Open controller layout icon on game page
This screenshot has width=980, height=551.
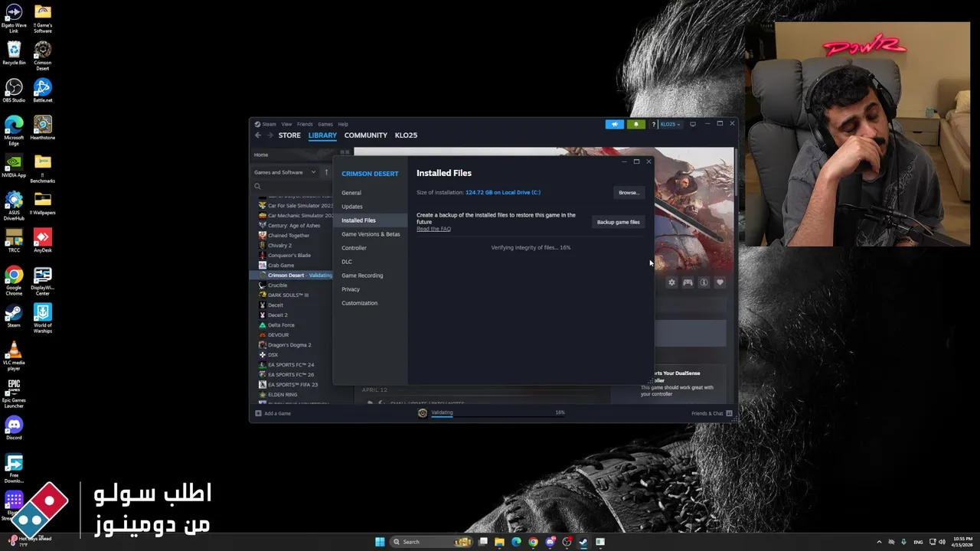click(688, 282)
